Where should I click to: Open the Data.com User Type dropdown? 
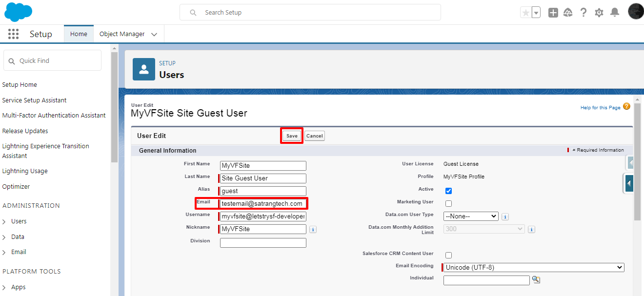coord(471,216)
